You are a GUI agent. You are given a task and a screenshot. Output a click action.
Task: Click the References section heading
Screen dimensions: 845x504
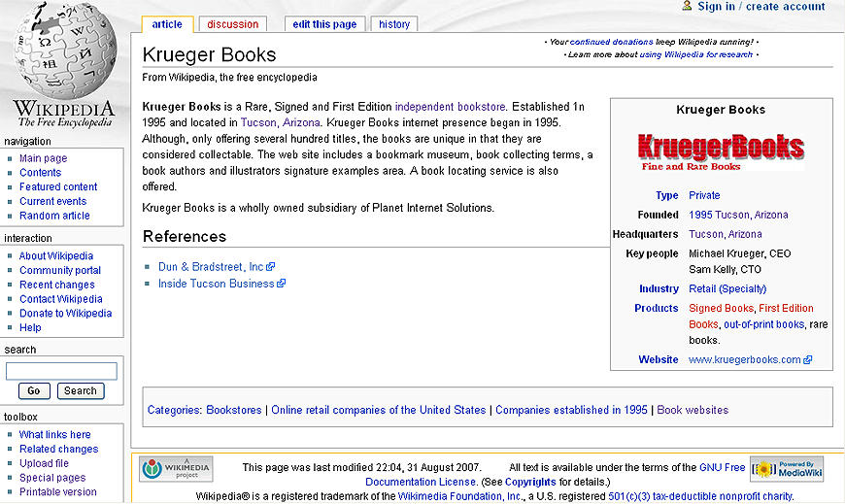(x=185, y=236)
